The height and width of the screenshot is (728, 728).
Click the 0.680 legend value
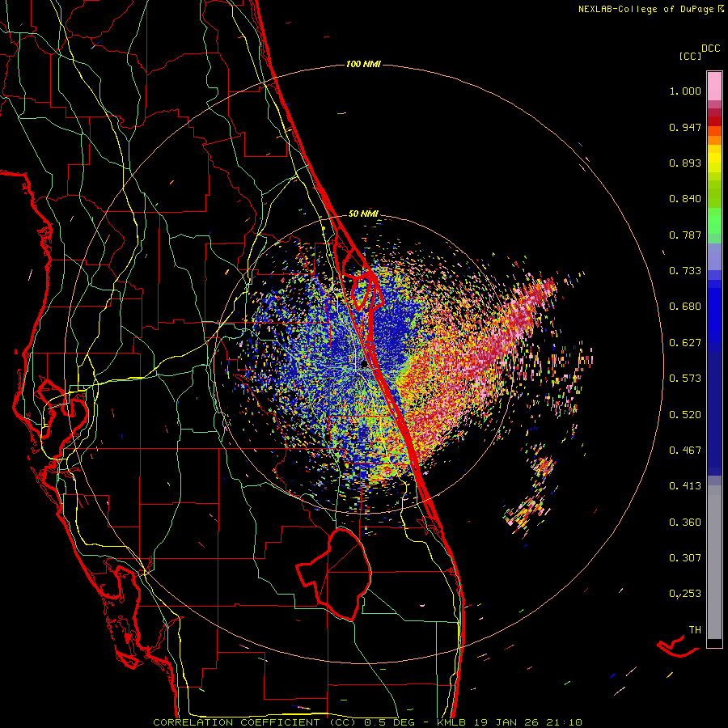pyautogui.click(x=685, y=307)
